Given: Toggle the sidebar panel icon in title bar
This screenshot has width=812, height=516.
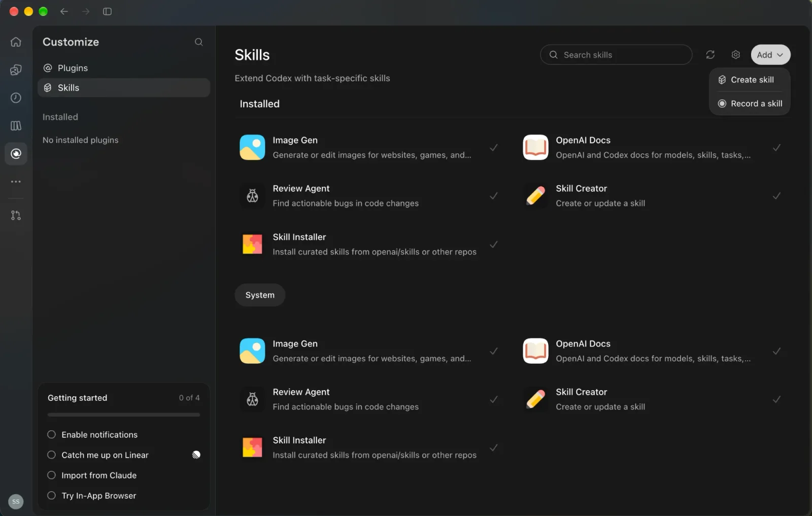Looking at the screenshot, I should 107,11.
